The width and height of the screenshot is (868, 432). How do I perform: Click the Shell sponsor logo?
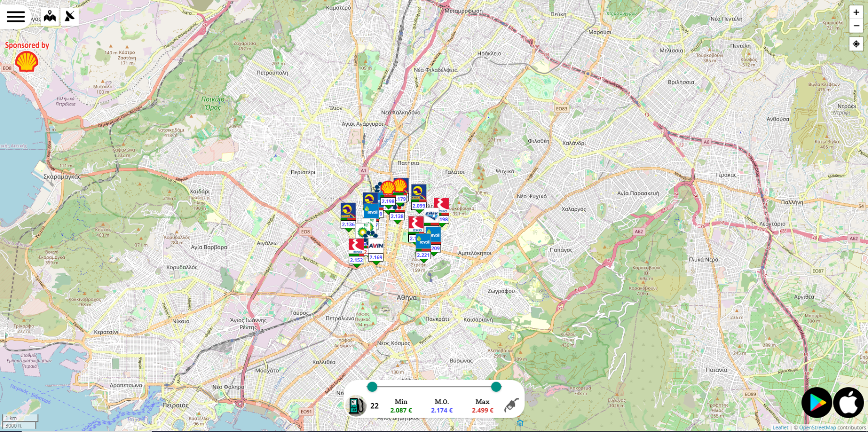click(27, 61)
